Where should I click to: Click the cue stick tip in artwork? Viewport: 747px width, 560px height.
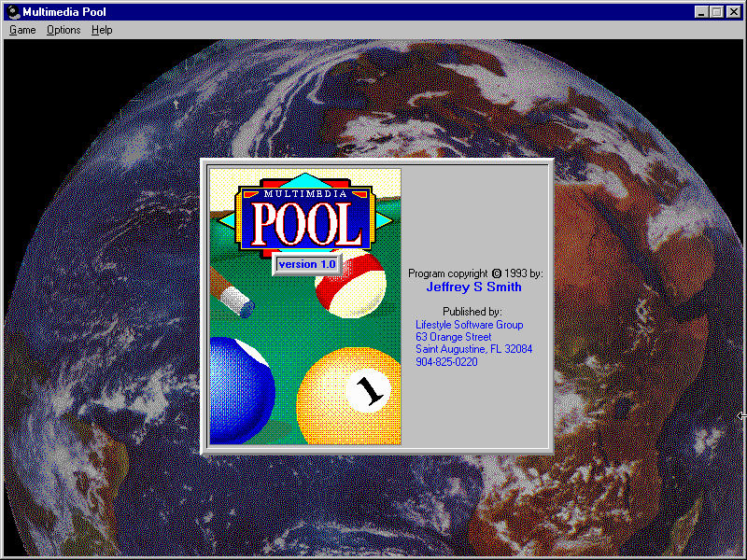coord(247,308)
